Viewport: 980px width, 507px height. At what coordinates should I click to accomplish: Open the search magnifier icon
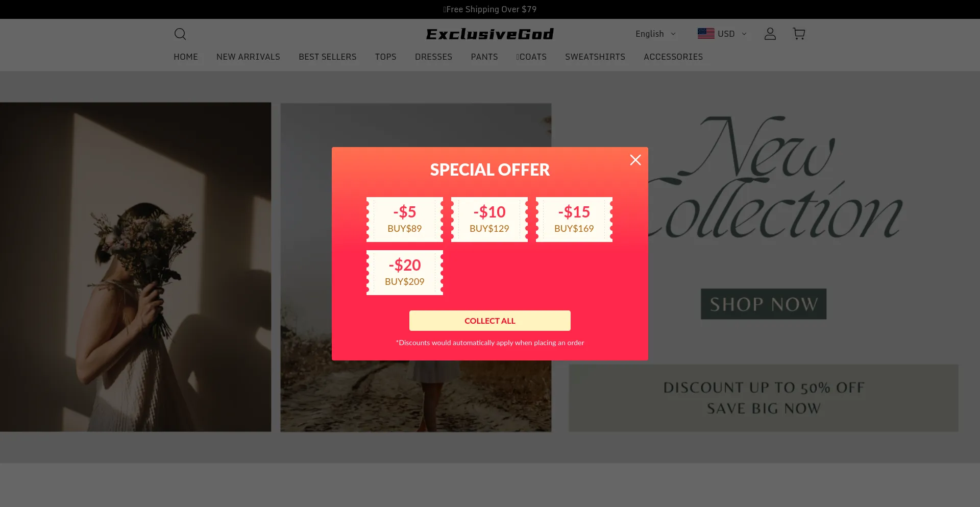pos(180,34)
